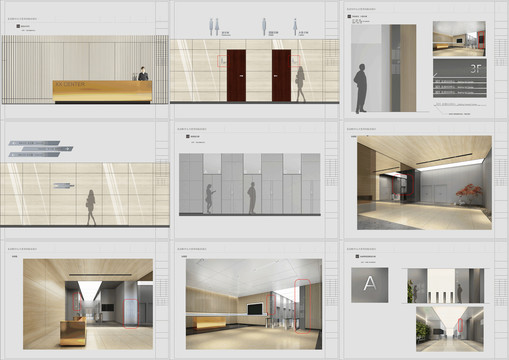Viewport: 509px width, 360px height.
Task: Select the left dark red restroom door
Action: 236,76
